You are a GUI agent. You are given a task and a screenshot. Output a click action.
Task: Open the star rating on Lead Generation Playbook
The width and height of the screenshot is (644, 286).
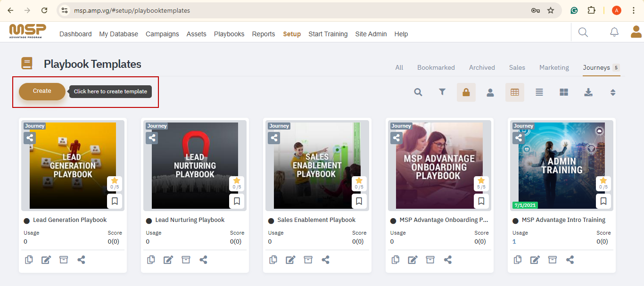tap(115, 184)
